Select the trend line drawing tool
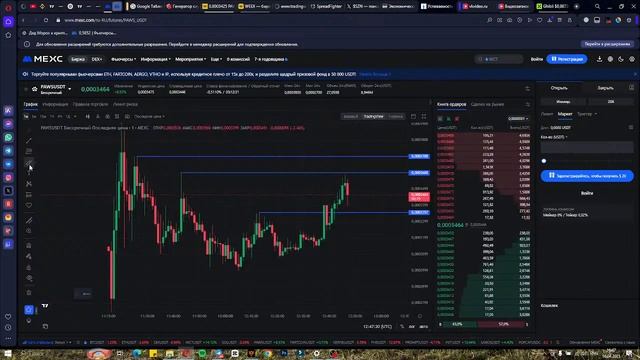Screen dimensions: 640x360 [29, 140]
